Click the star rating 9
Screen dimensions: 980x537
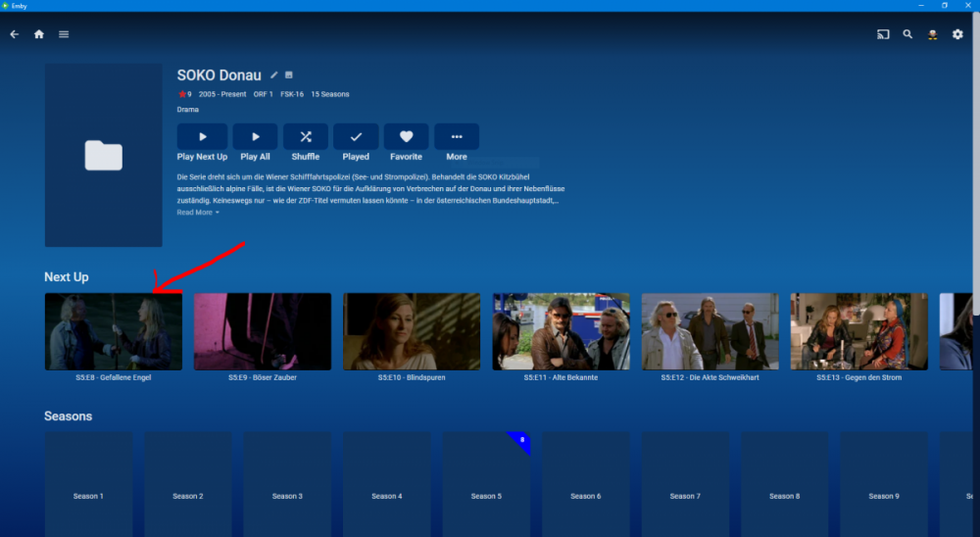tap(185, 94)
